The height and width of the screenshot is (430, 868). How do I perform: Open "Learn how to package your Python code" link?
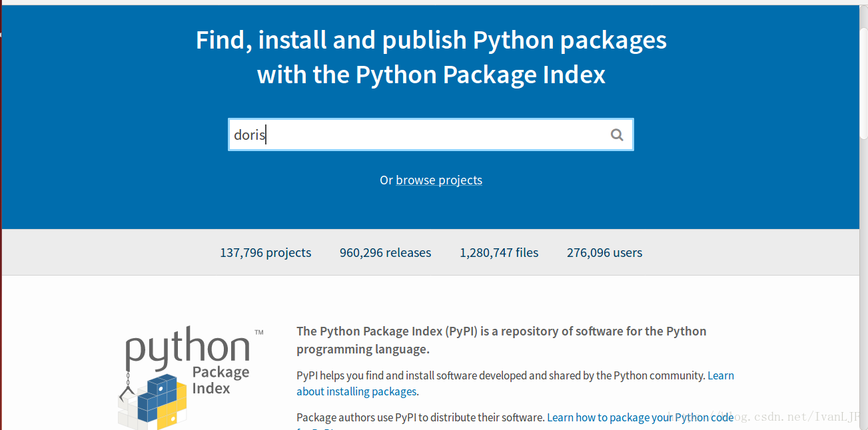click(640, 417)
